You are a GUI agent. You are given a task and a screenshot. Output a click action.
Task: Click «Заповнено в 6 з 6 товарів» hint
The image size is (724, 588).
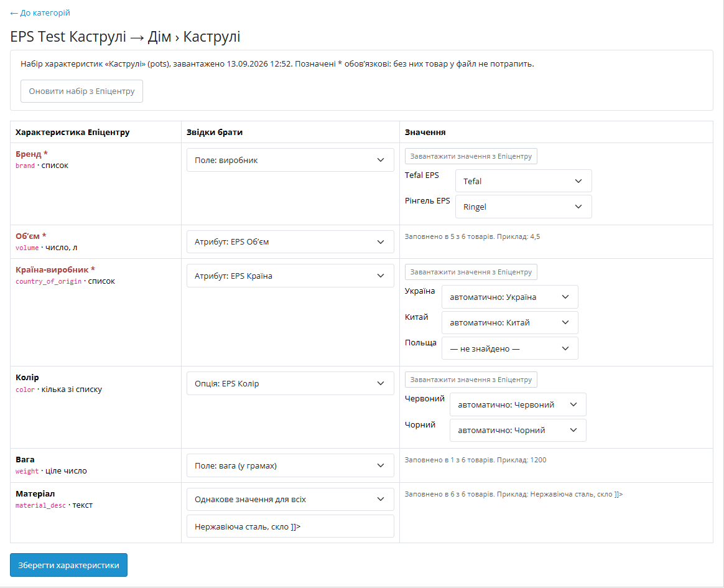point(514,494)
